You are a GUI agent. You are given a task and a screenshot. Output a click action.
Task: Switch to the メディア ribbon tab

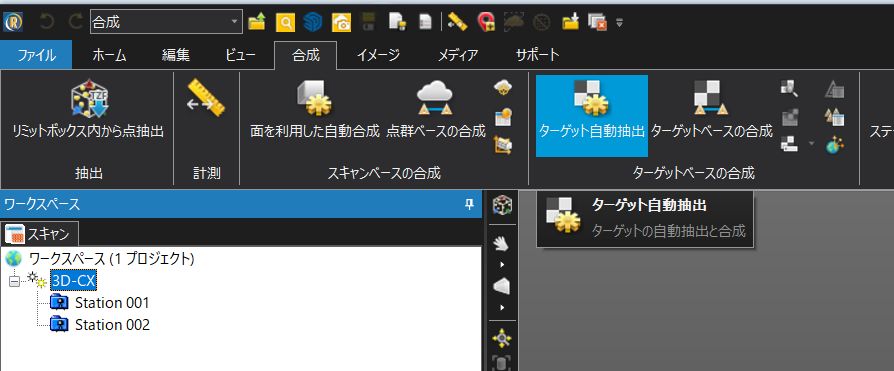click(x=457, y=55)
